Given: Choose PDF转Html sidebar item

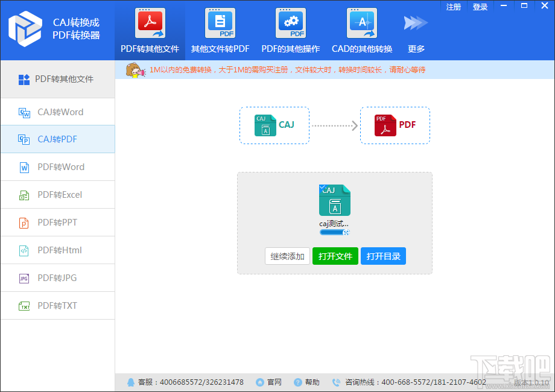Looking at the screenshot, I should [x=58, y=250].
